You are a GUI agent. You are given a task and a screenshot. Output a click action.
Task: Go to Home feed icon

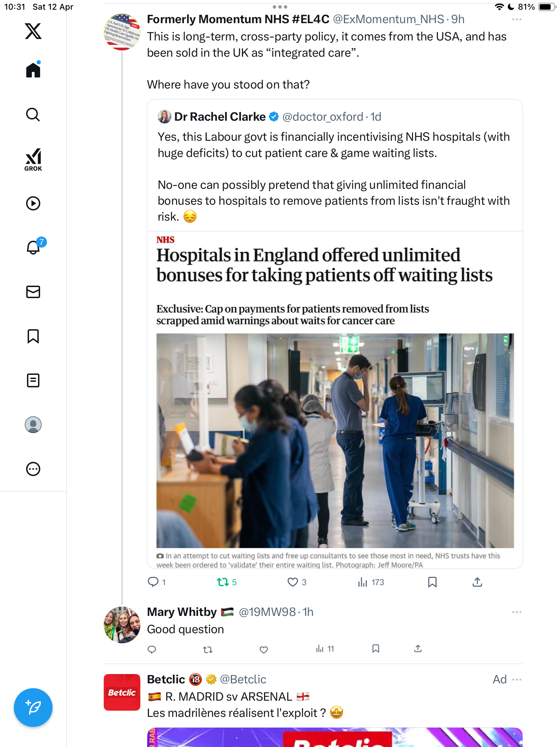coord(33,70)
